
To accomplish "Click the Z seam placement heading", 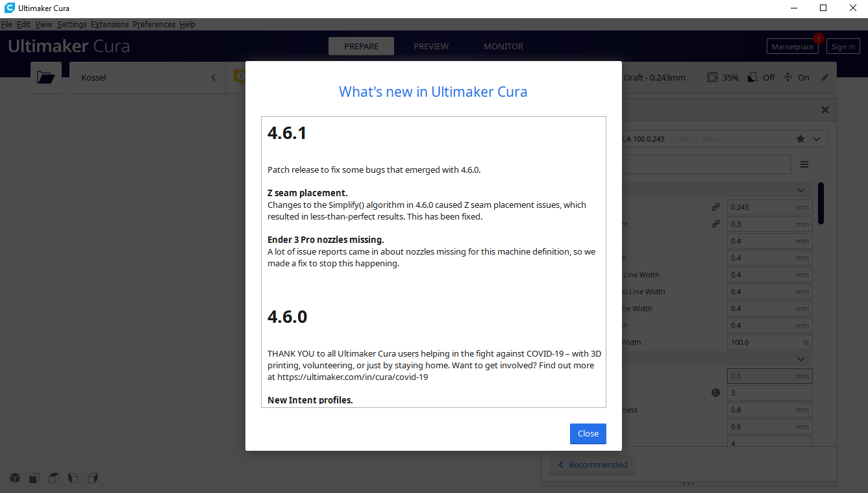I will [x=308, y=193].
